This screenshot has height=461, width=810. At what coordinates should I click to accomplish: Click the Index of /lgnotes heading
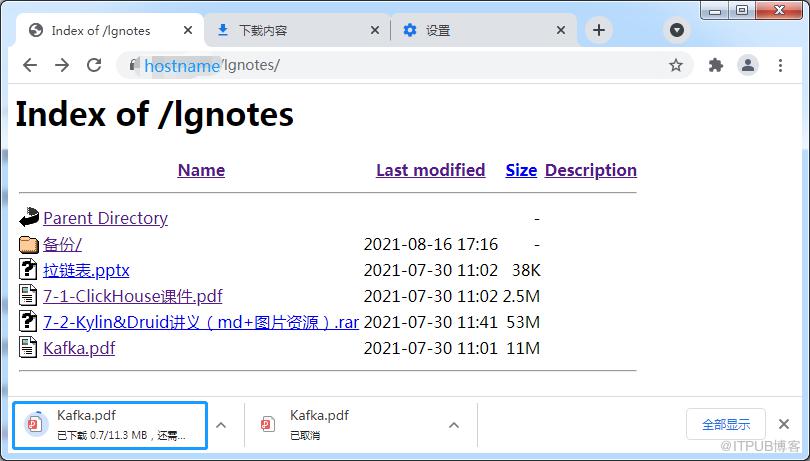154,114
